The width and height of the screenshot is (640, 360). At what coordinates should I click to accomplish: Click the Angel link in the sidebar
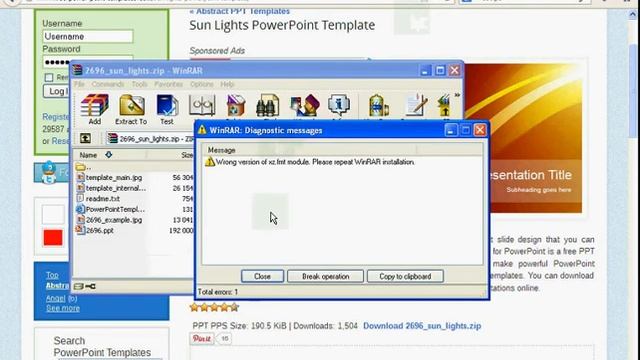pyautogui.click(x=56, y=298)
